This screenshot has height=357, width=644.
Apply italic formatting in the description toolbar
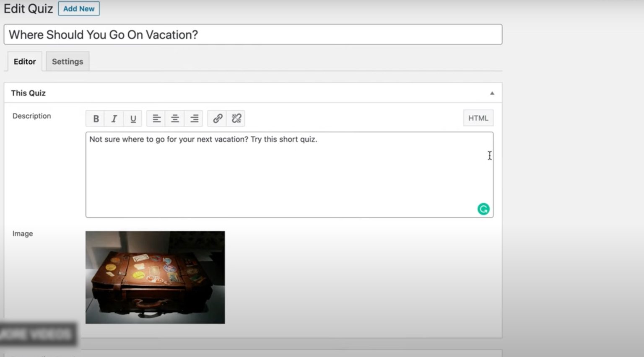[x=114, y=118]
